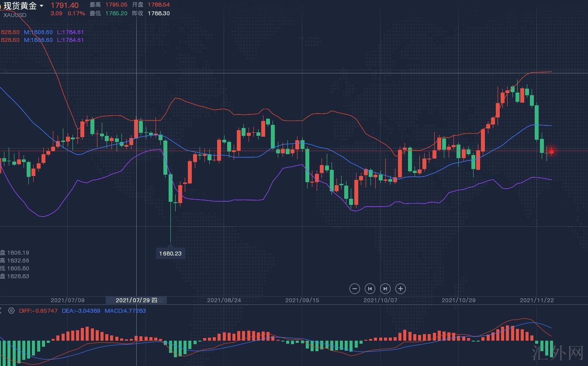588x366 pixels.
Task: Open MACD indicator settings hexagon icon
Action: [x=11, y=311]
